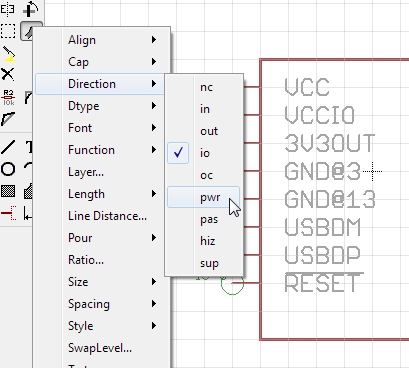Select the Circle drawing tool

coord(8,169)
